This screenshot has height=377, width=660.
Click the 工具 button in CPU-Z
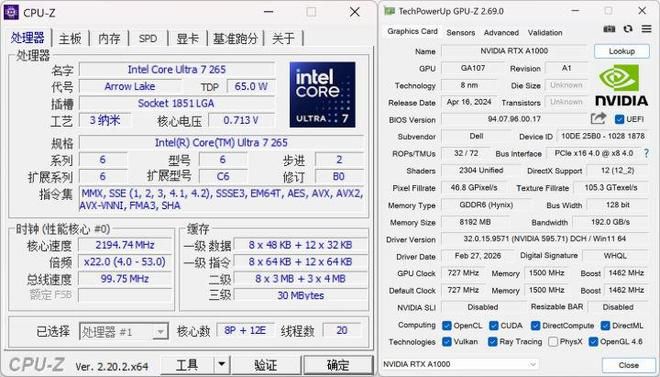pos(187,364)
